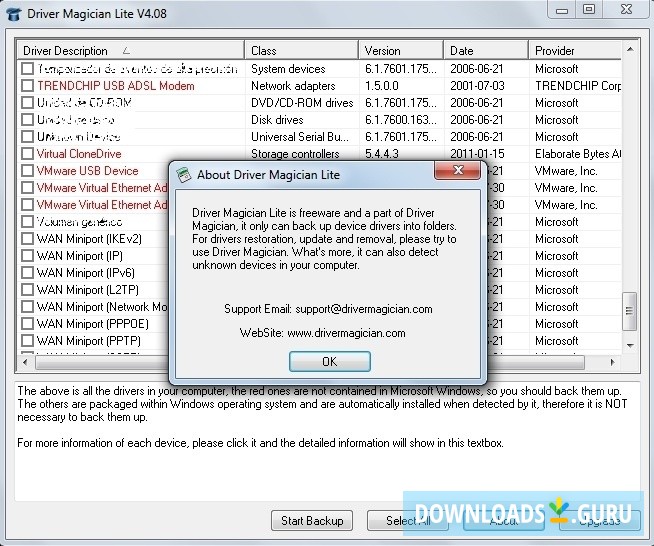The width and height of the screenshot is (654, 546).
Task: Click the Network adapters class cell
Action: pyautogui.click(x=293, y=86)
